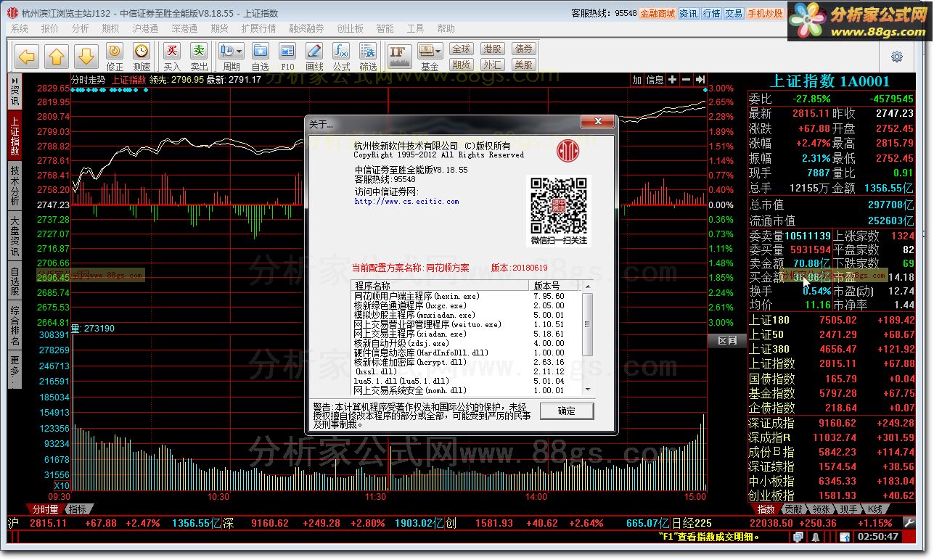Image resolution: width=934 pixels, height=560 pixels.
Task: Select the 技术分析 sidebar tab
Action: click(x=15, y=186)
